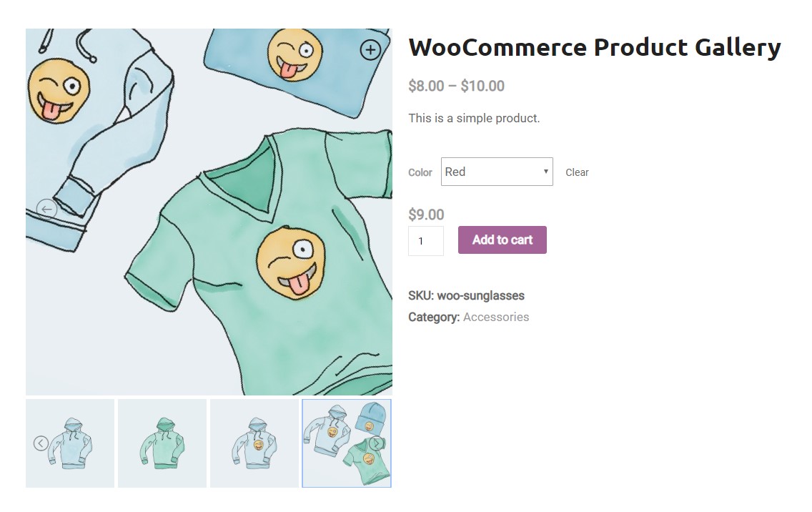
Task: Click the WooCommerce Product Gallery title
Action: pyautogui.click(x=595, y=47)
